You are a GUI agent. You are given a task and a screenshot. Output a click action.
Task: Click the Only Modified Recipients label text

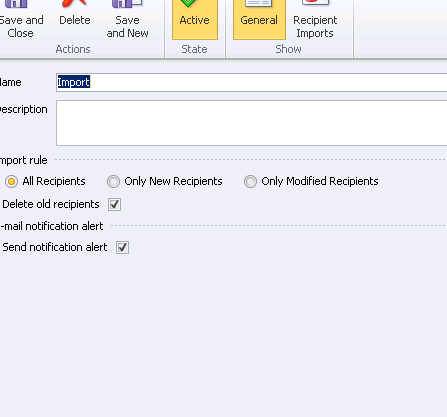pos(320,181)
